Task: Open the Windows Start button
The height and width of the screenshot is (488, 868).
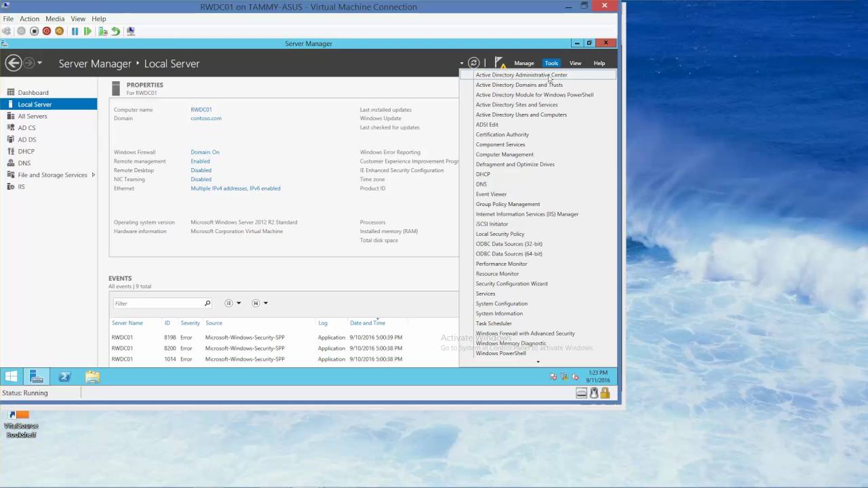Action: (12, 377)
